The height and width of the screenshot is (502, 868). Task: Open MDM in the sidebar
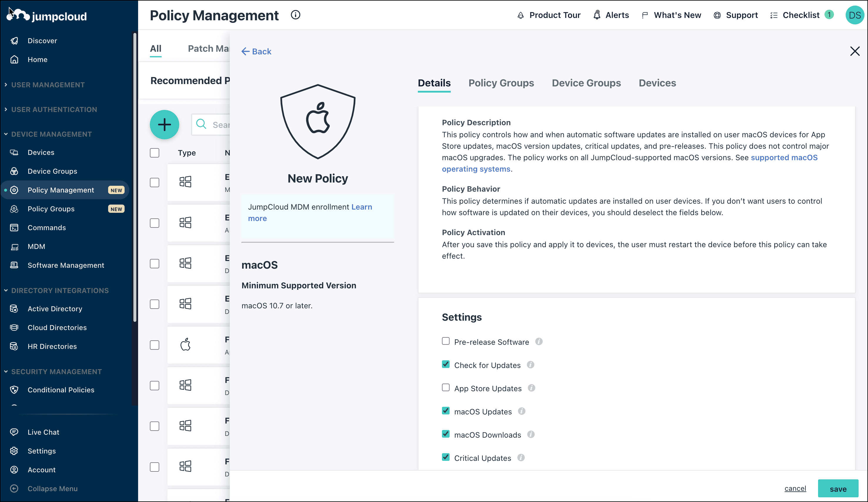36,246
